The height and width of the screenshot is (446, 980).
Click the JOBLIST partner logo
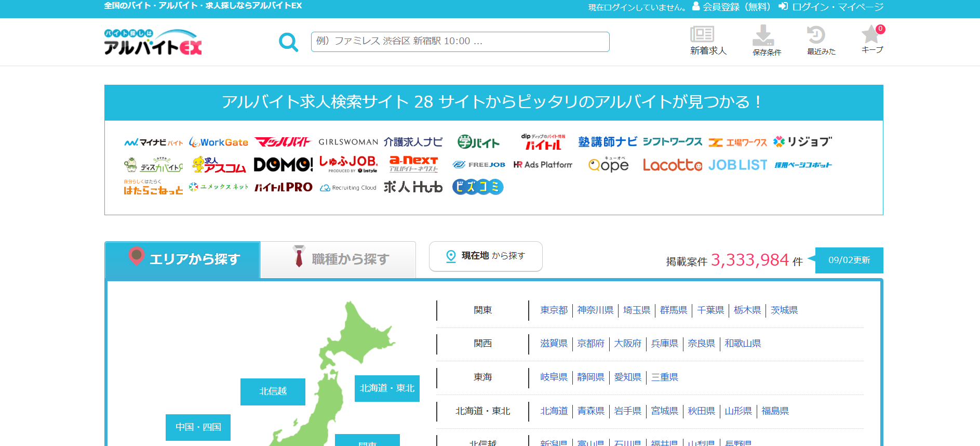[x=737, y=165]
